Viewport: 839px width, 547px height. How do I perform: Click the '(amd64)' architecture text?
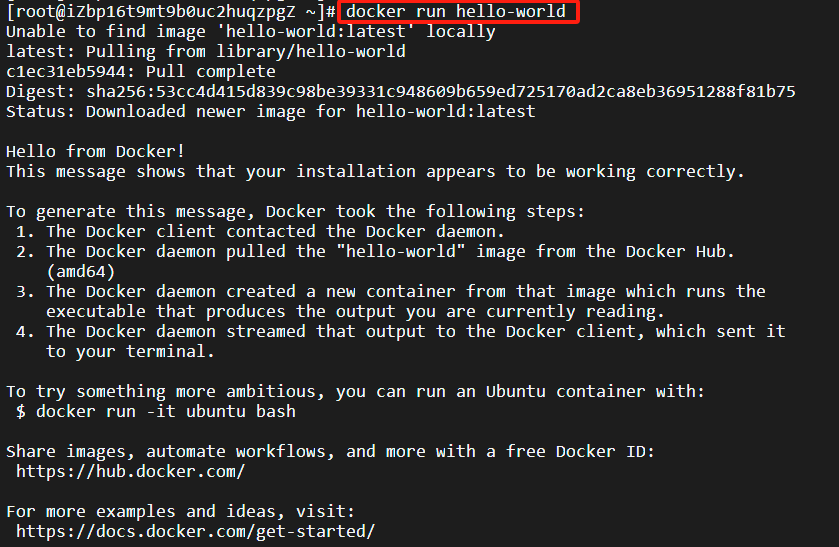click(80, 272)
